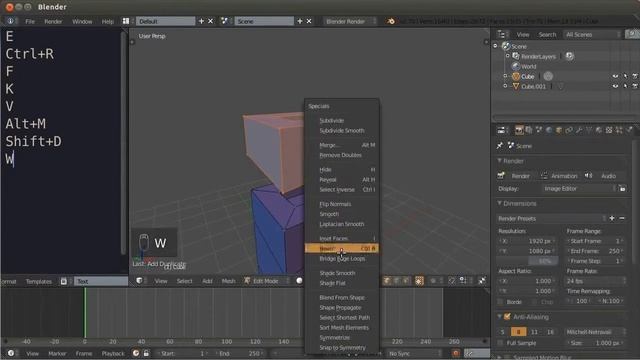Open the No Sync dropdown
Image resolution: width=640 pixels, height=360 pixels.
click(414, 353)
